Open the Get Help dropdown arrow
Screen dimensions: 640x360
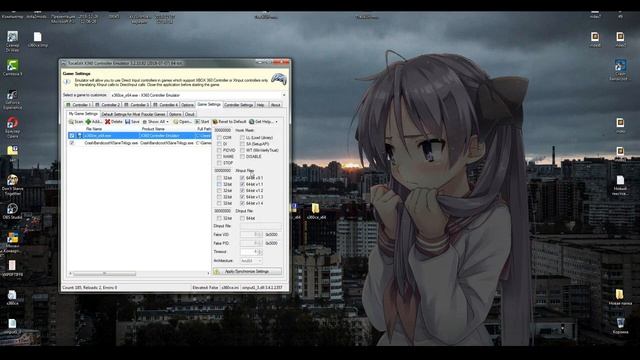click(x=276, y=122)
